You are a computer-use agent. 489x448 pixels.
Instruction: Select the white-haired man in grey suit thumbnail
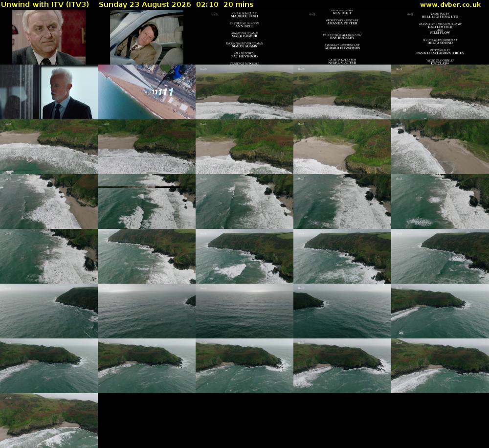click(48, 37)
